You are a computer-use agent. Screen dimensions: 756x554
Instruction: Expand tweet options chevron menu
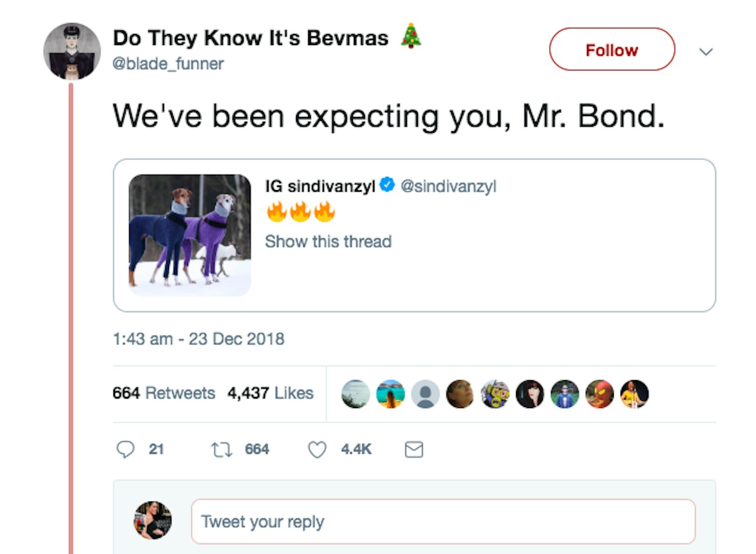tap(706, 51)
